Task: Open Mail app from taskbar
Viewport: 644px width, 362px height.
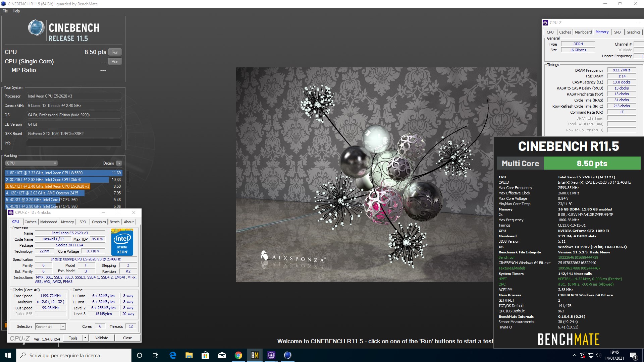Action: [x=222, y=355]
